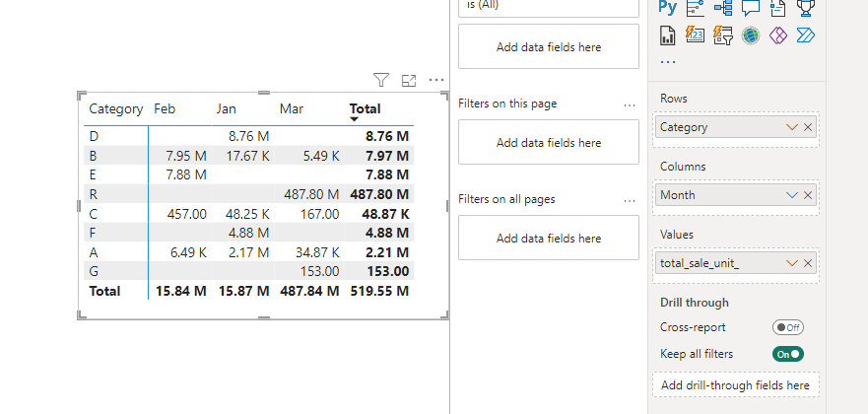
Task: Select row G in the matrix
Action: [x=93, y=271]
